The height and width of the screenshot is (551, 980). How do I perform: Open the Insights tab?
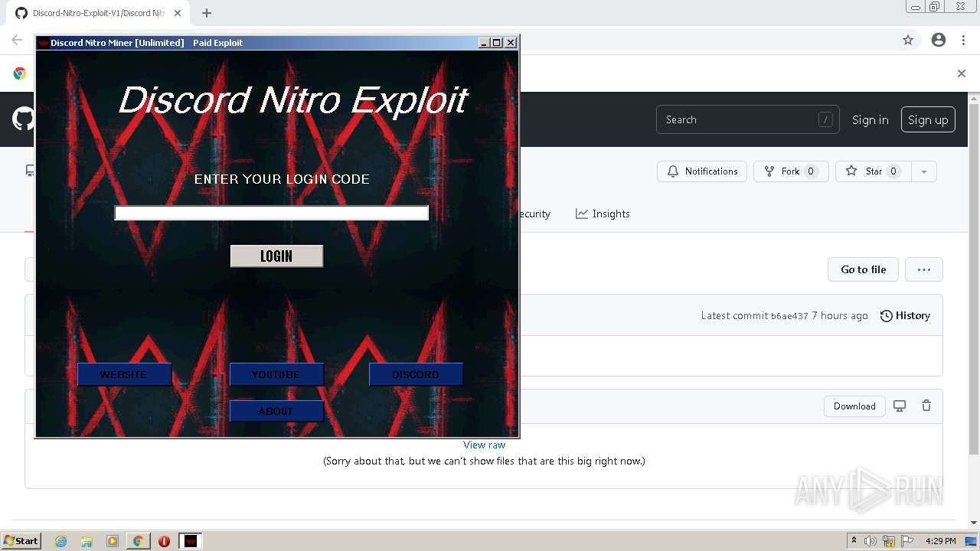tap(603, 214)
